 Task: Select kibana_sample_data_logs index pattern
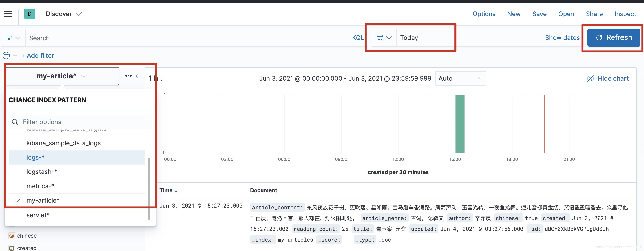77,143
